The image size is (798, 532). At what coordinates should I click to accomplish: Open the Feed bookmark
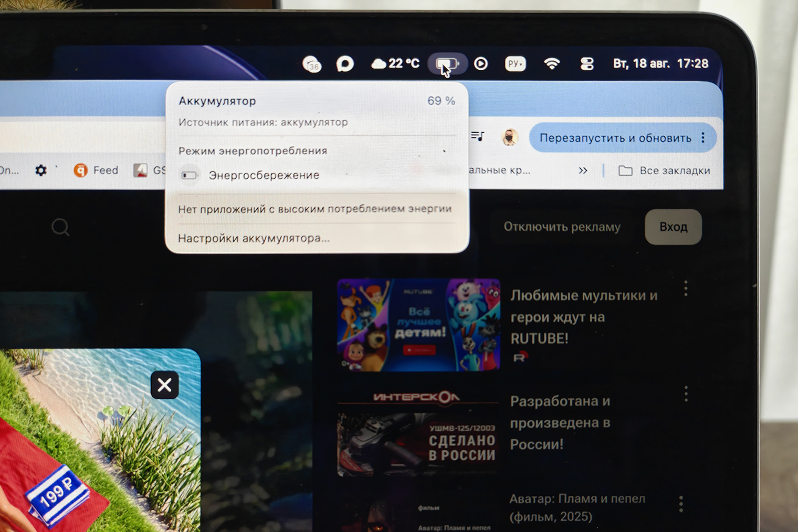(96, 170)
